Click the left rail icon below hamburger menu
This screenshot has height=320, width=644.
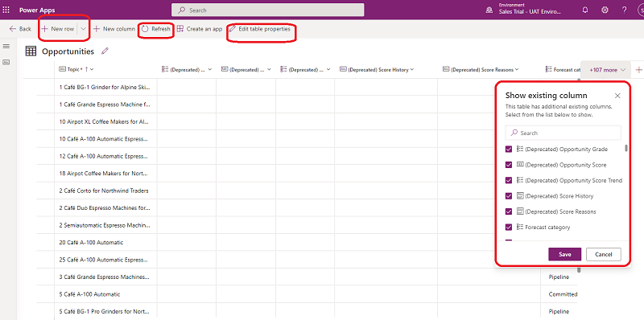click(x=6, y=62)
